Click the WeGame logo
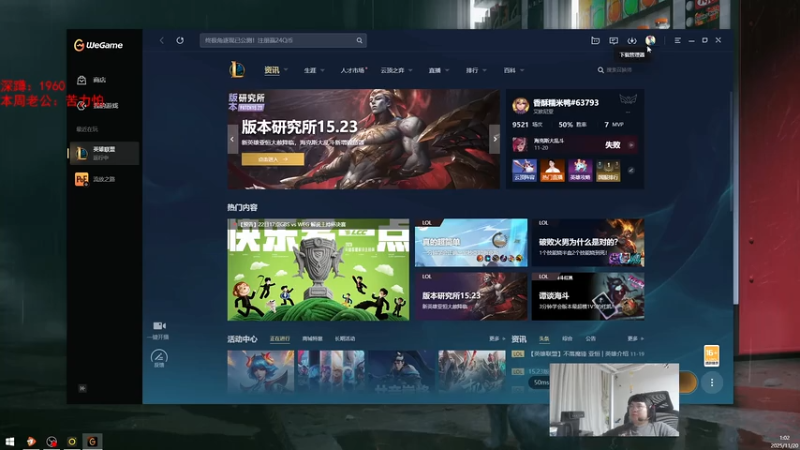 98,45
